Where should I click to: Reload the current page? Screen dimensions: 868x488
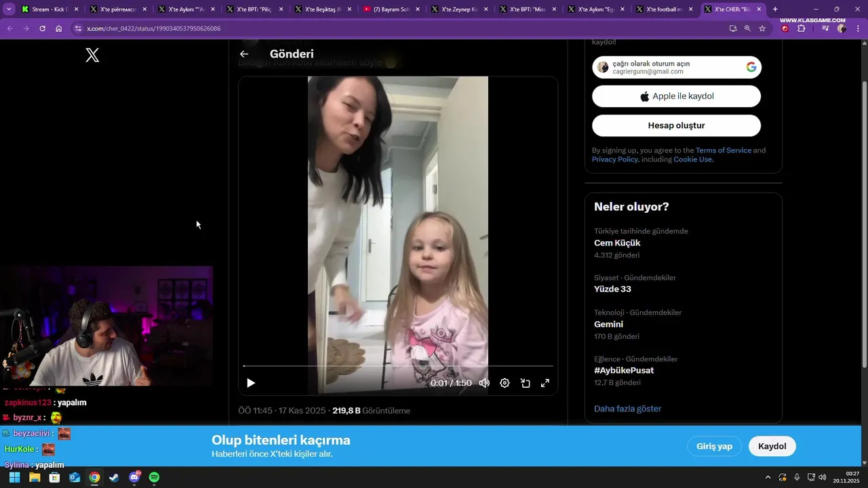(42, 28)
